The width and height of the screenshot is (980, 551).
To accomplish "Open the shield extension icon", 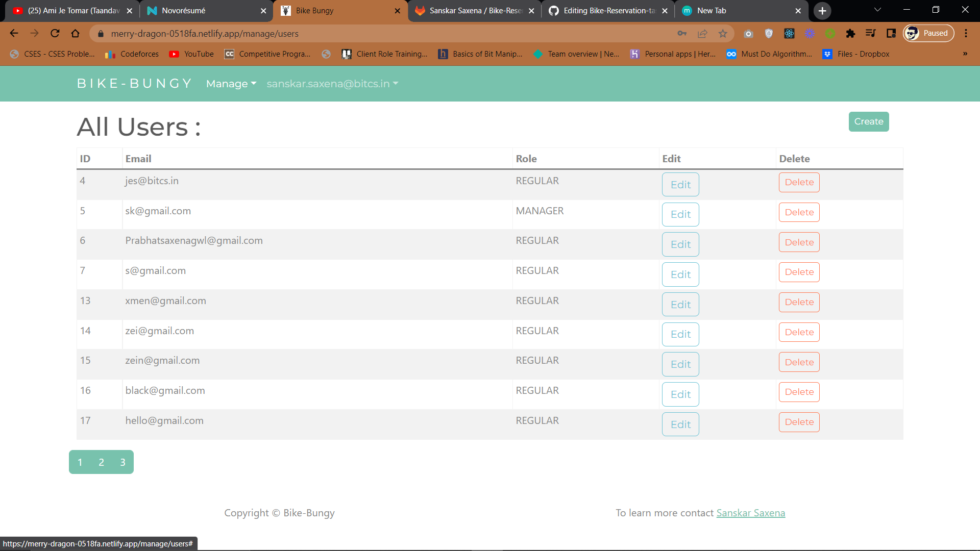I will [x=769, y=34].
